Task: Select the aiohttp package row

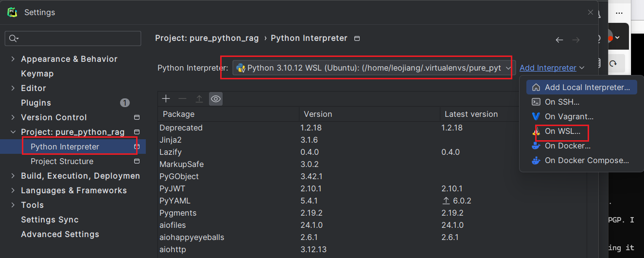Action: point(372,249)
